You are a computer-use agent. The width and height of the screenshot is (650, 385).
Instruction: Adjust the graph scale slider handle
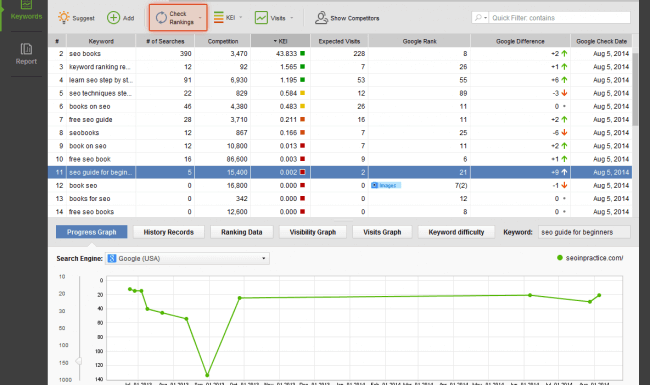click(x=78, y=361)
